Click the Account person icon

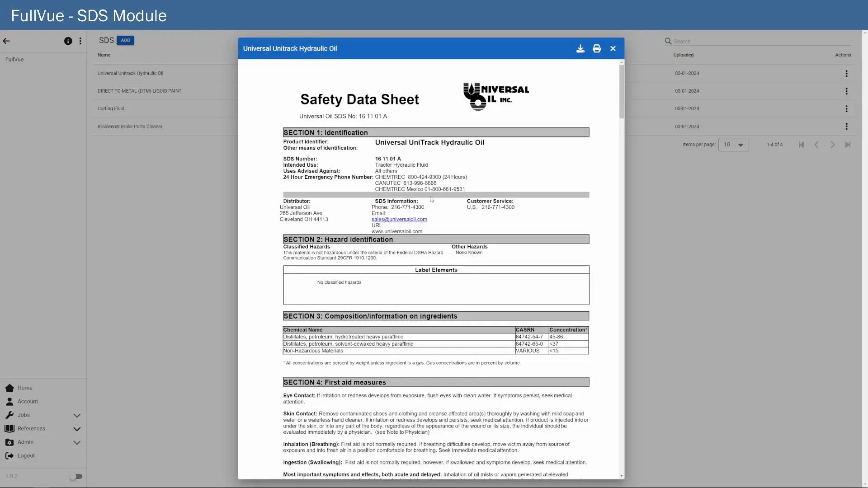[9, 401]
